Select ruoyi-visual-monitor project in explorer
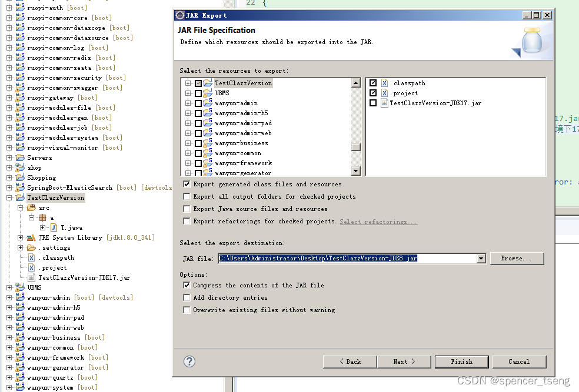 pos(62,148)
